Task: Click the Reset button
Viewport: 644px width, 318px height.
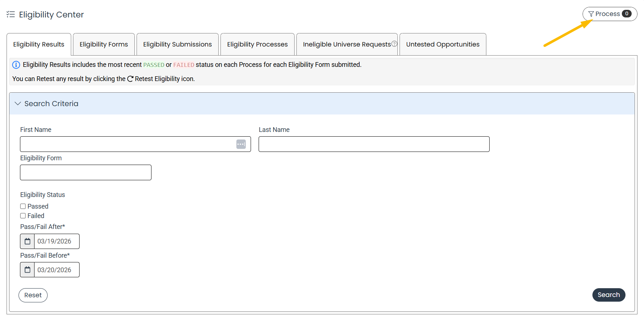Action: tap(33, 295)
